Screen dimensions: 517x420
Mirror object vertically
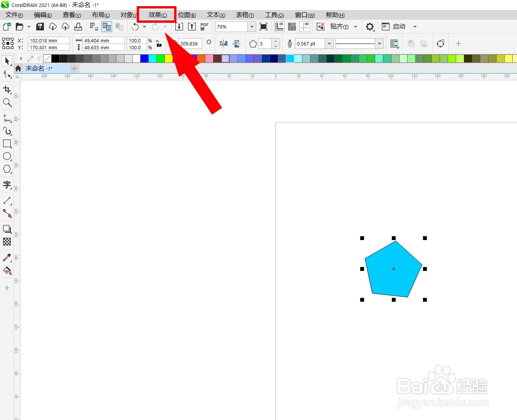click(237, 44)
